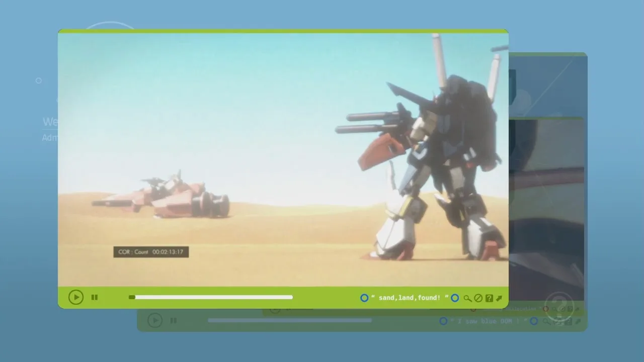644x362 pixels.
Task: Click the blue circle after "sand,land,found!"
Action: pyautogui.click(x=455, y=298)
